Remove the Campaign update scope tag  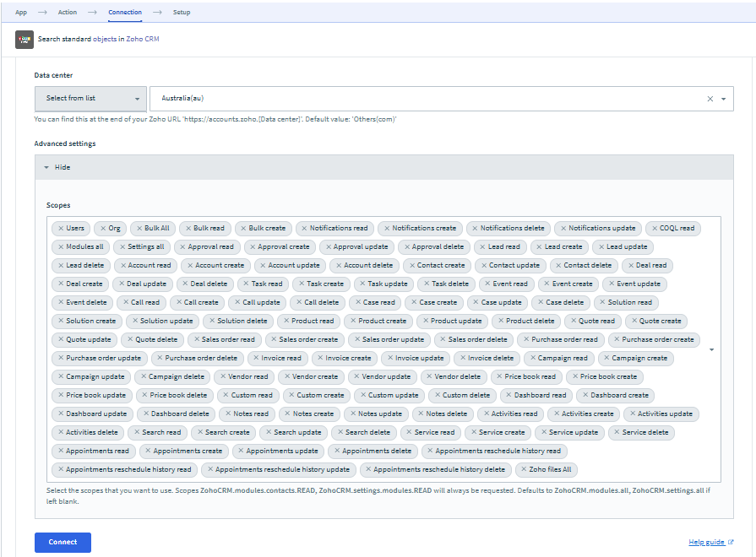[61, 376]
